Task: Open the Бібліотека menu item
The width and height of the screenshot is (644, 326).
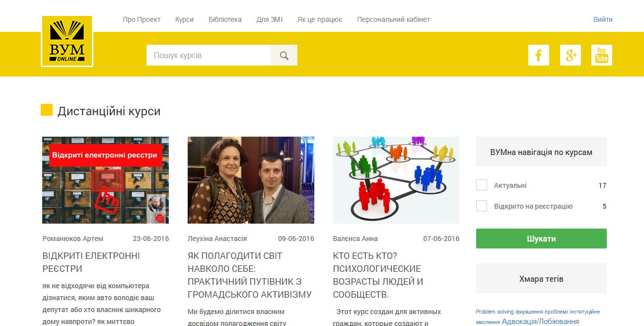Action: (x=225, y=19)
